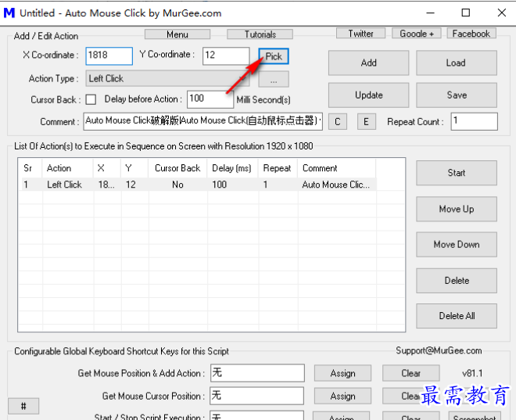
Task: Clear shortcut for Get Mouse Position & Add Action
Action: [411, 373]
